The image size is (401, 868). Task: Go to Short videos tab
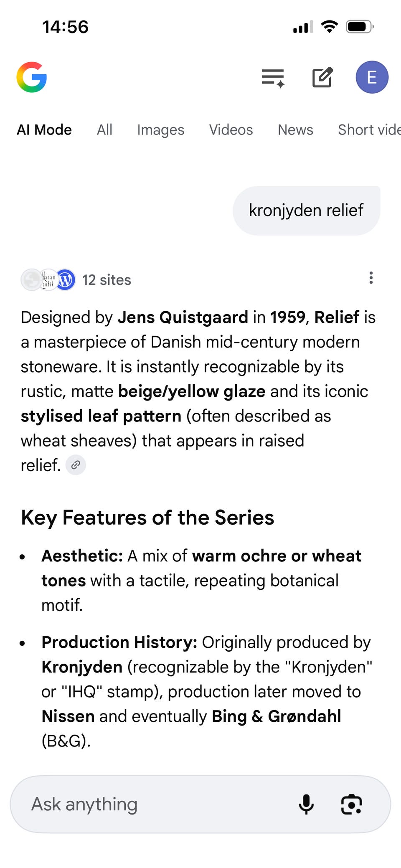(369, 130)
